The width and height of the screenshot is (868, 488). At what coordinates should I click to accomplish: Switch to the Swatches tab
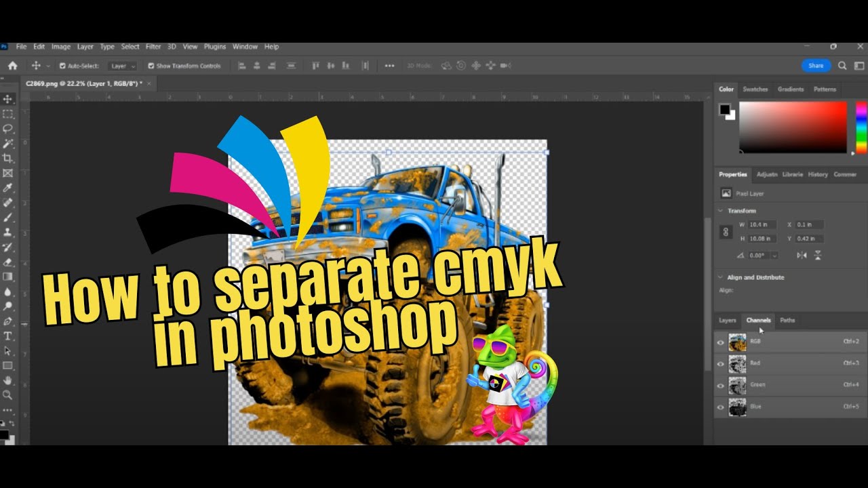point(755,89)
